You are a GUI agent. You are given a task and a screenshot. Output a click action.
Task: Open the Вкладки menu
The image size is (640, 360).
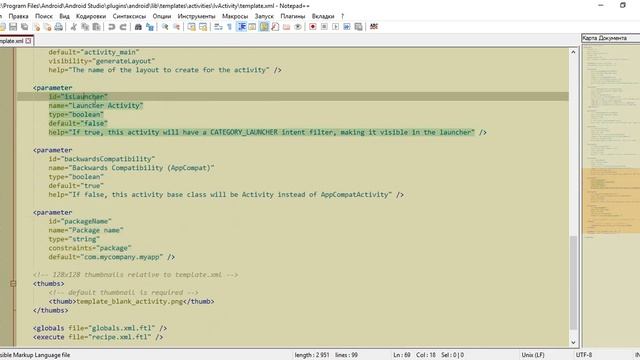[323, 16]
